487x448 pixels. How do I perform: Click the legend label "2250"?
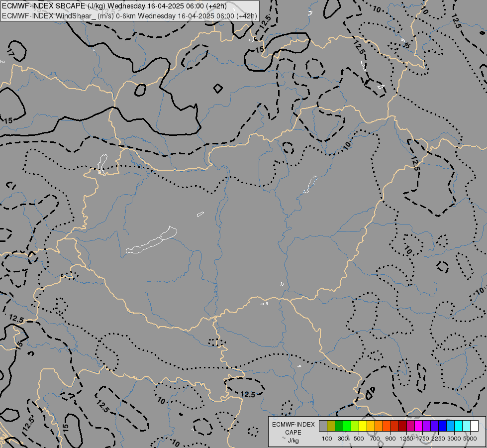438,439
